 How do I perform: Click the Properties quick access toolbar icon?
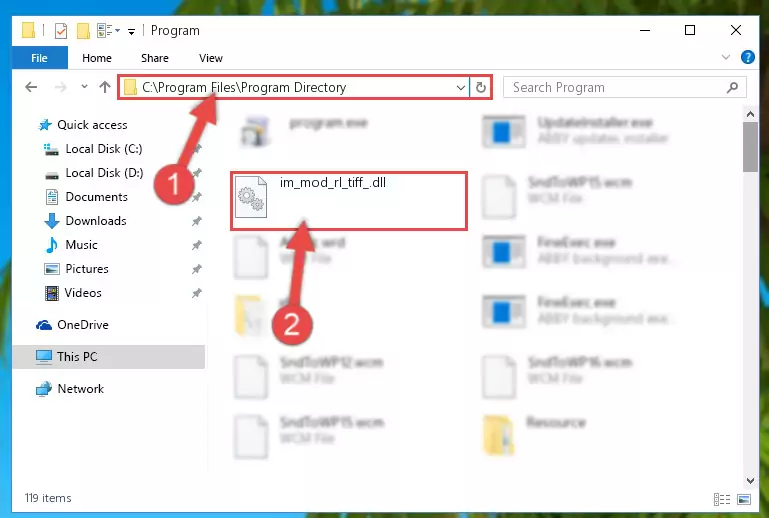[x=60, y=30]
